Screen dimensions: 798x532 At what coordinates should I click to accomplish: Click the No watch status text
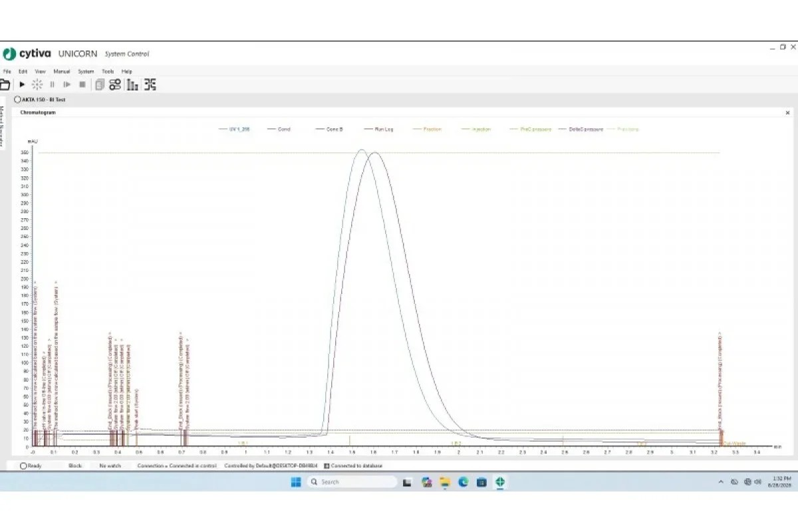[110, 465]
